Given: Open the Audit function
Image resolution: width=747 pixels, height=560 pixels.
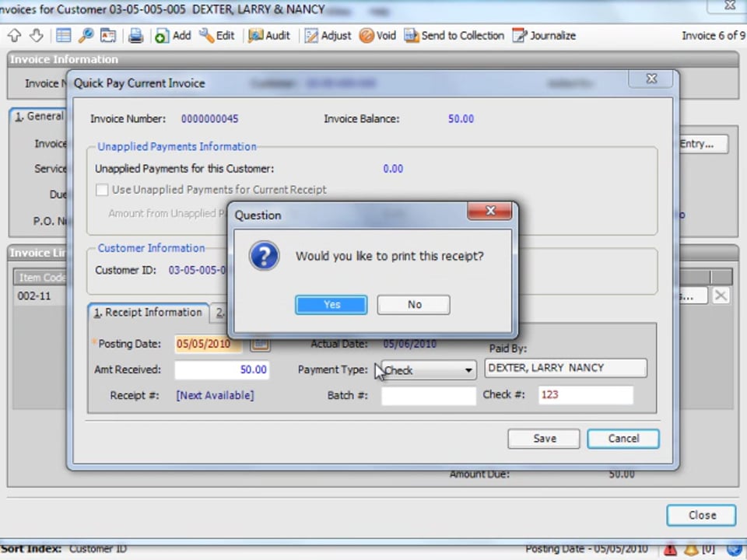Looking at the screenshot, I should (269, 35).
